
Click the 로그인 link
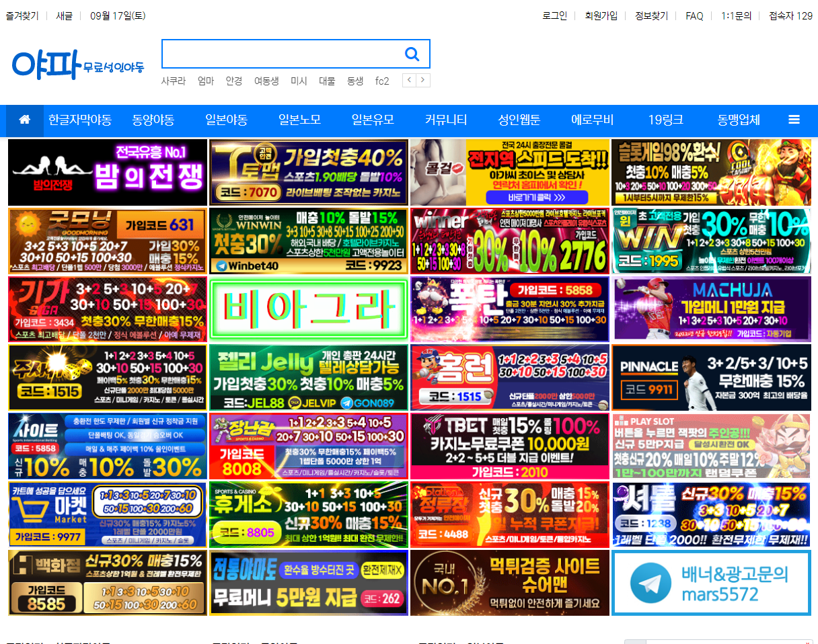555,16
